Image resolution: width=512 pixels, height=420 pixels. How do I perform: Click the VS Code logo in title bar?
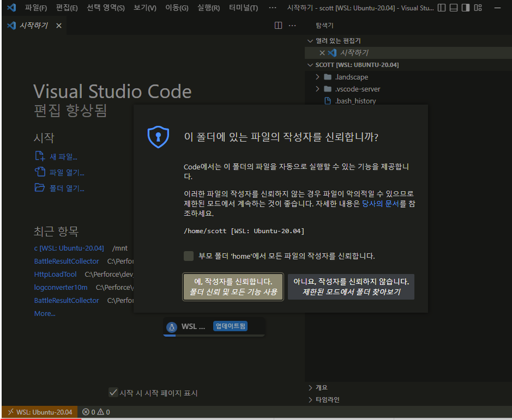pos(12,8)
